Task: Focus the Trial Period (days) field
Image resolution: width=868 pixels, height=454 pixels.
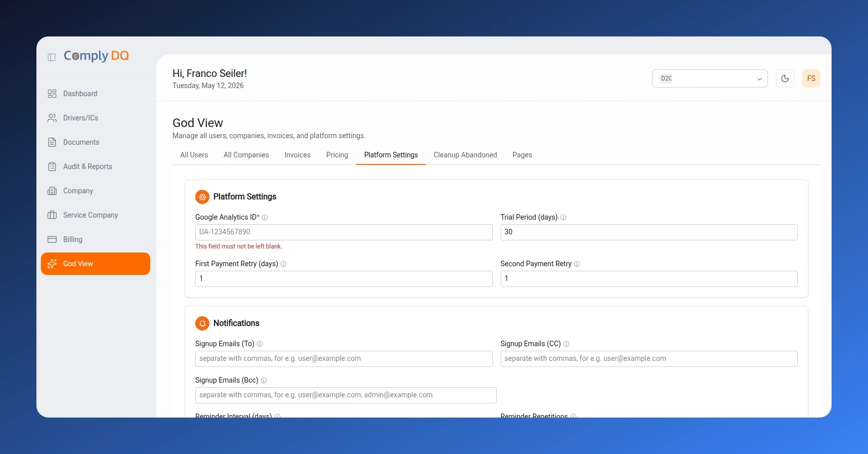Action: click(x=649, y=232)
